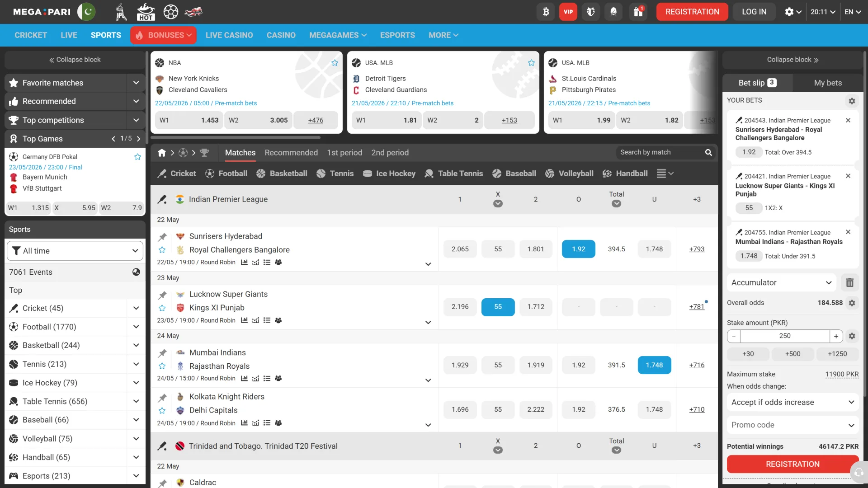The image size is (868, 488).
Task: Open the HOT popcorn icon
Action: (x=146, y=12)
